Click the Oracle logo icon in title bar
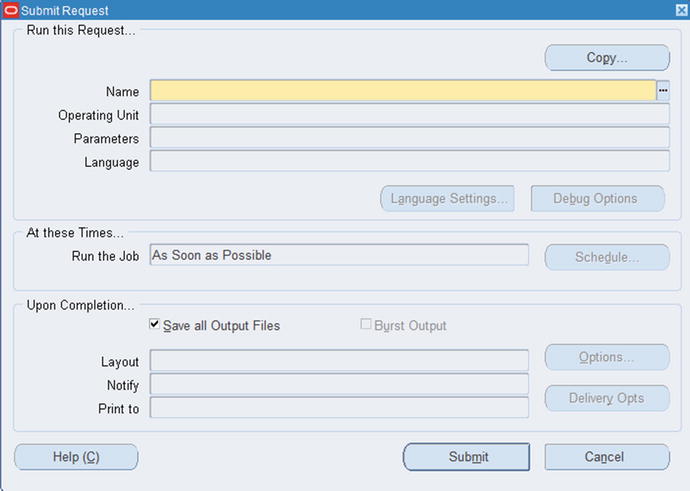Image resolution: width=690 pixels, height=491 pixels. [x=11, y=10]
